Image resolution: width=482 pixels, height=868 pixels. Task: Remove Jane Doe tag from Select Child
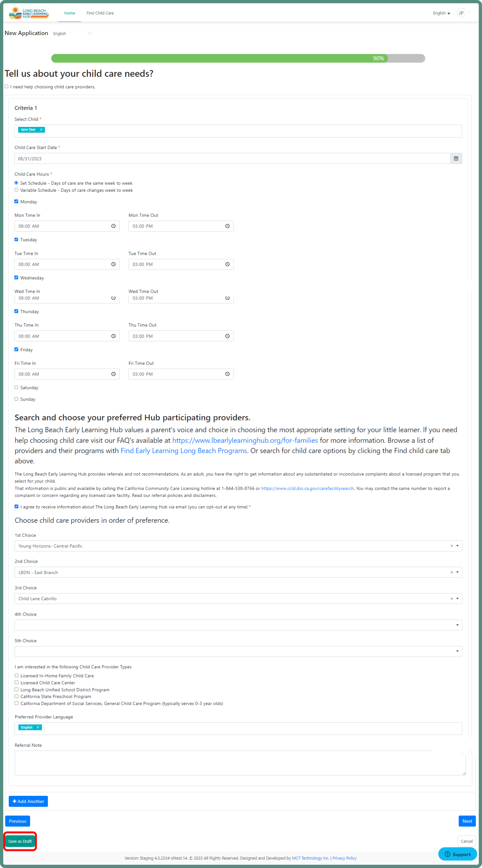(41, 130)
